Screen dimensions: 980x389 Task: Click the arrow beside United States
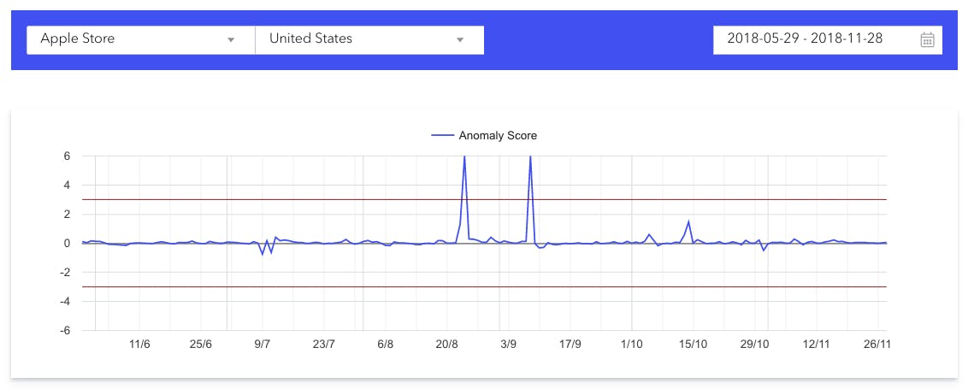coord(459,40)
